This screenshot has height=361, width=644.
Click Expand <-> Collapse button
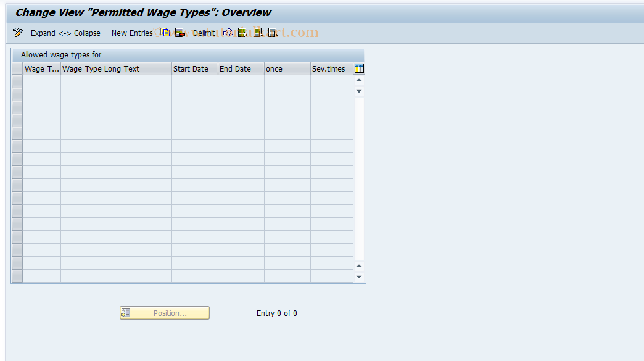click(x=65, y=33)
